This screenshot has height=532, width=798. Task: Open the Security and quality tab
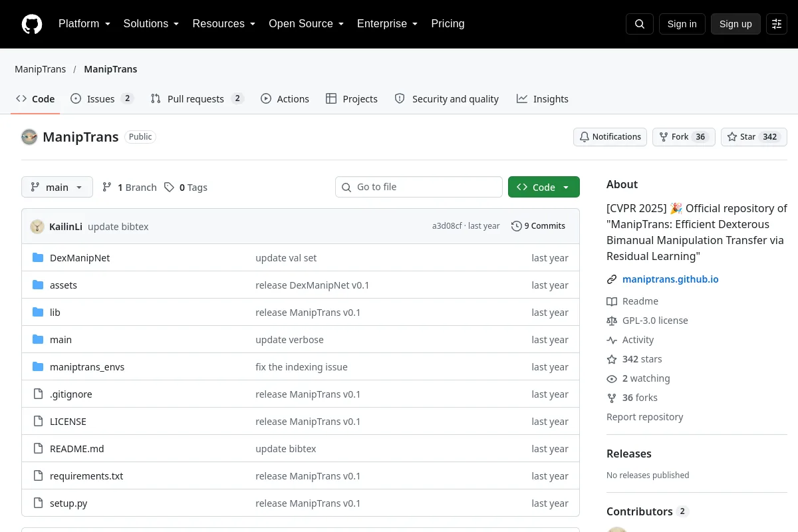click(x=446, y=99)
